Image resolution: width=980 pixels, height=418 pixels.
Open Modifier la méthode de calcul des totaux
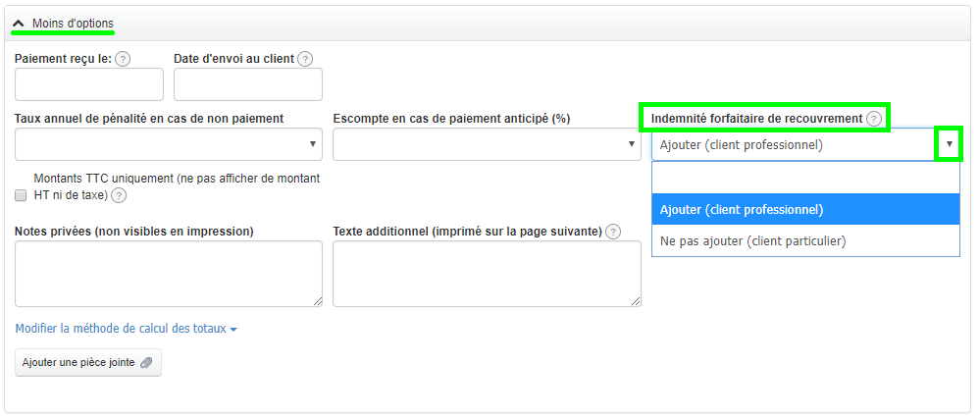tap(127, 329)
